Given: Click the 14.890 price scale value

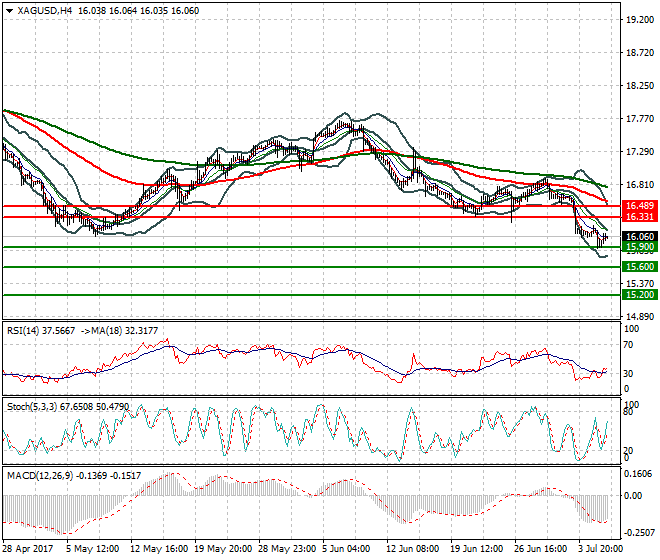Looking at the screenshot, I should click(640, 317).
